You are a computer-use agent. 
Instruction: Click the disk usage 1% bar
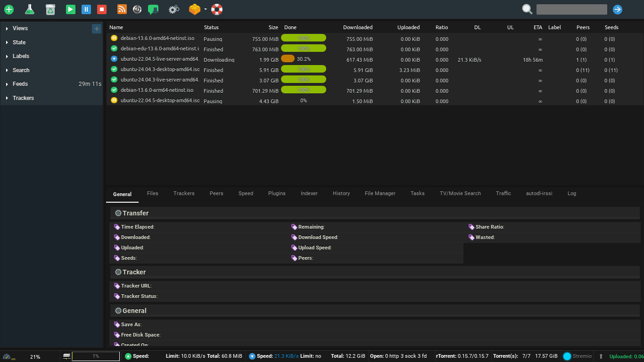pos(96,356)
